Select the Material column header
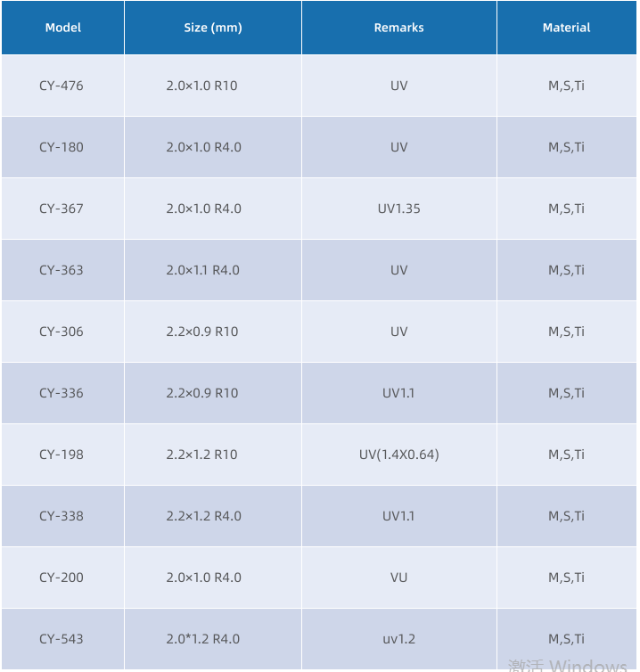 566,28
